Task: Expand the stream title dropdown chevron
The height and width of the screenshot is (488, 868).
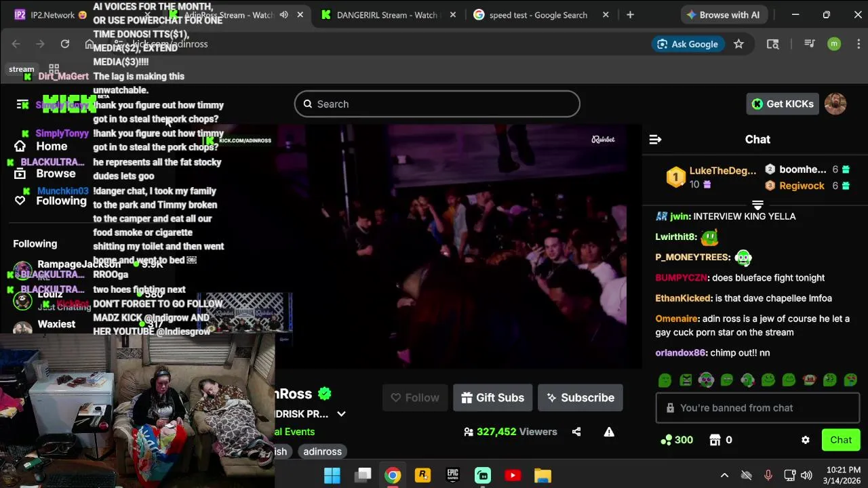Action: click(341, 414)
